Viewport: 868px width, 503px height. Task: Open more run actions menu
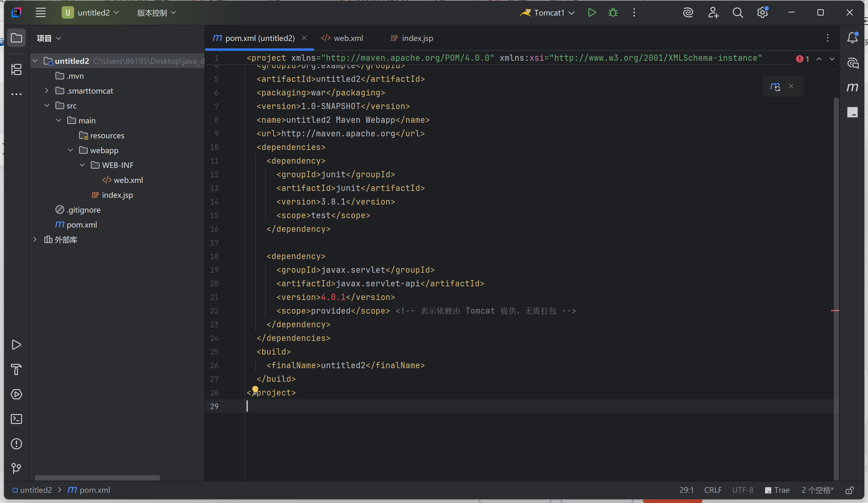634,13
